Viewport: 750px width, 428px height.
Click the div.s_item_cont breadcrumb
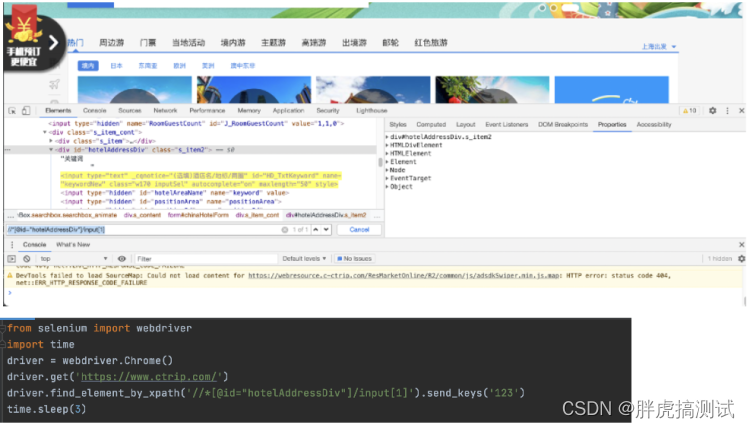pyautogui.click(x=257, y=216)
